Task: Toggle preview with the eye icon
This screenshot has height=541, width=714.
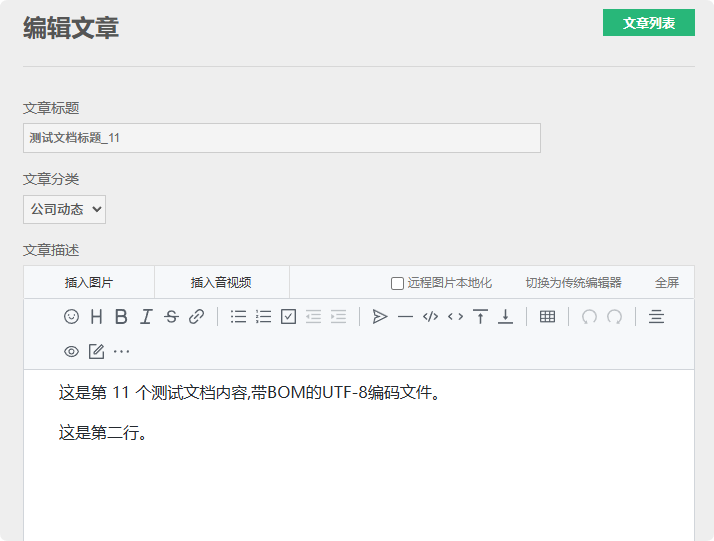Action: (71, 351)
